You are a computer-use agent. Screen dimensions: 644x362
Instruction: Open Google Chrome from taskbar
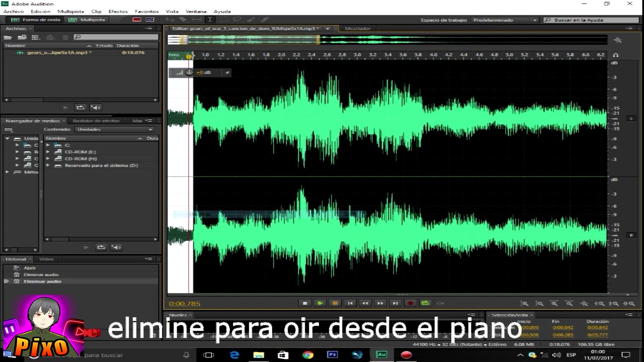pos(308,355)
